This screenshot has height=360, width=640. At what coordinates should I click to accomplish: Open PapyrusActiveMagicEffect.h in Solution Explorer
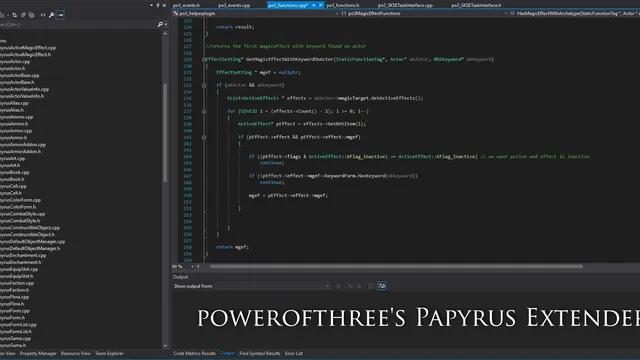pyautogui.click(x=25, y=55)
